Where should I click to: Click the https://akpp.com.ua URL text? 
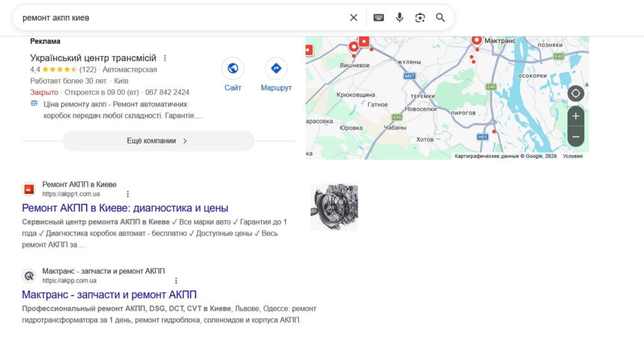click(x=69, y=281)
